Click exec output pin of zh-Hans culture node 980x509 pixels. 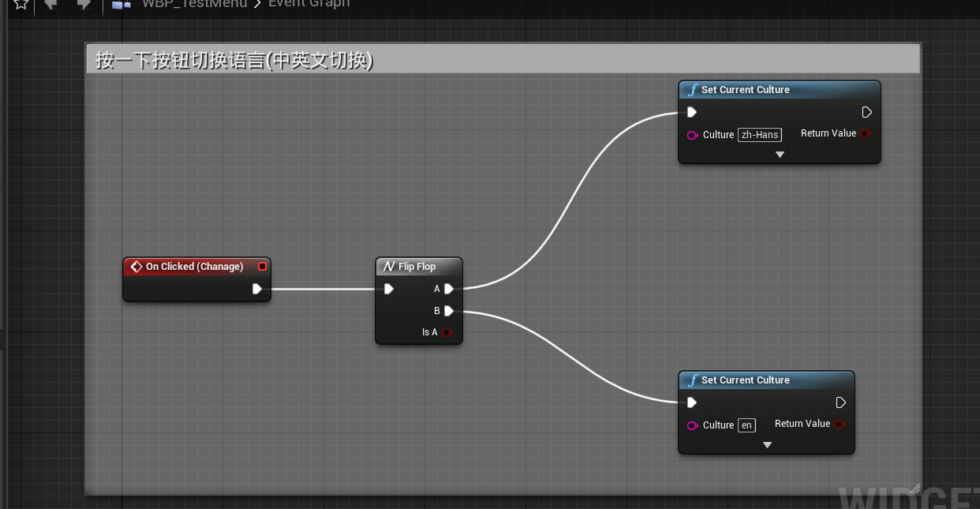(866, 112)
